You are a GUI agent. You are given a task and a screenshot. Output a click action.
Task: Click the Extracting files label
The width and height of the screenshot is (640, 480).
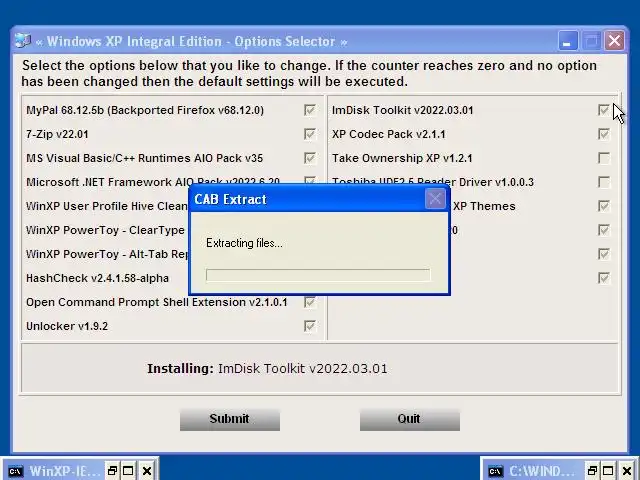(244, 243)
